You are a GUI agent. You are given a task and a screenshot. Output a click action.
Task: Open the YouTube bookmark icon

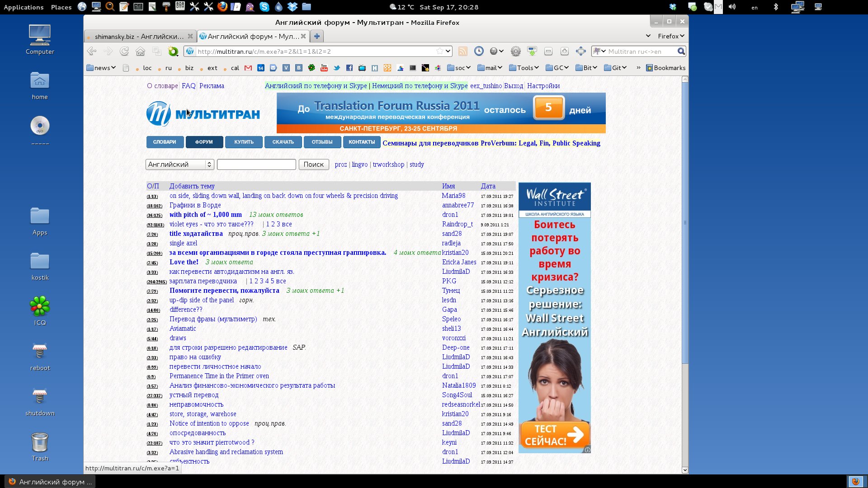324,68
